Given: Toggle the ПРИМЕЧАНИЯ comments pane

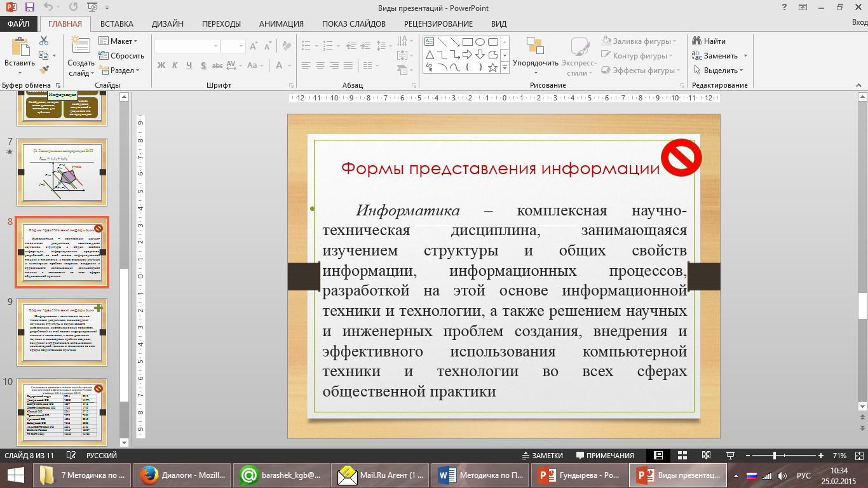Looking at the screenshot, I should pyautogui.click(x=605, y=456).
